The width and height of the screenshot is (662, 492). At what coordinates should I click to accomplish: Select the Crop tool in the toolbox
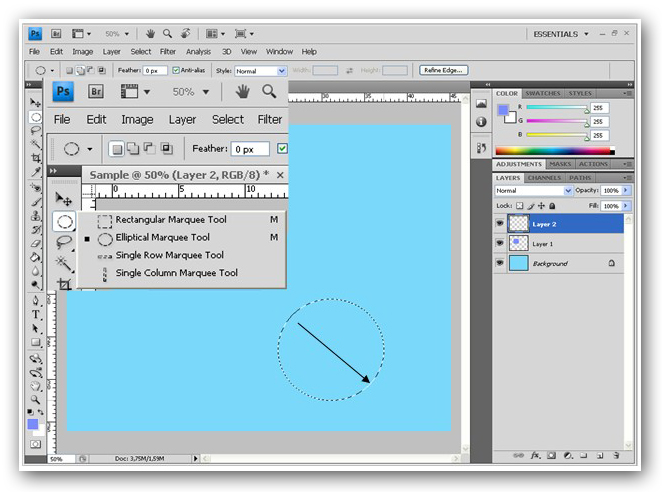coord(36,157)
